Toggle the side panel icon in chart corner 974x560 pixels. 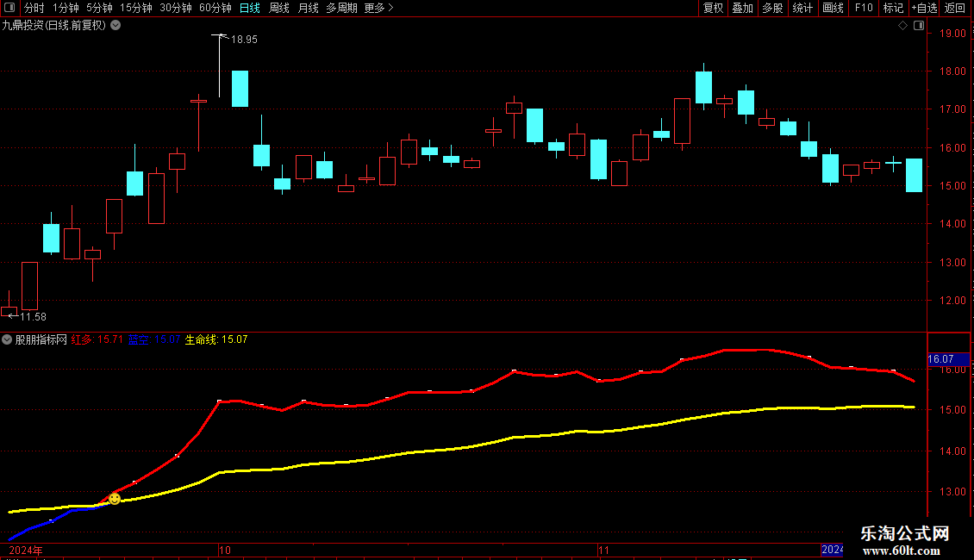coord(919,26)
